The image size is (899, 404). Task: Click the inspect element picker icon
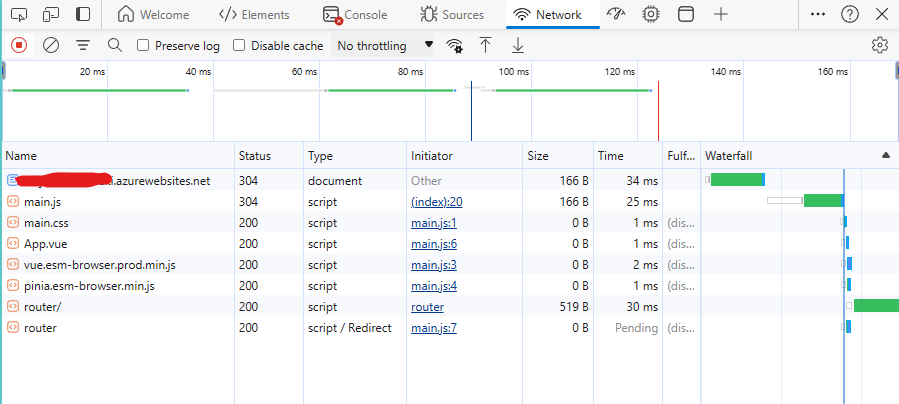point(20,15)
